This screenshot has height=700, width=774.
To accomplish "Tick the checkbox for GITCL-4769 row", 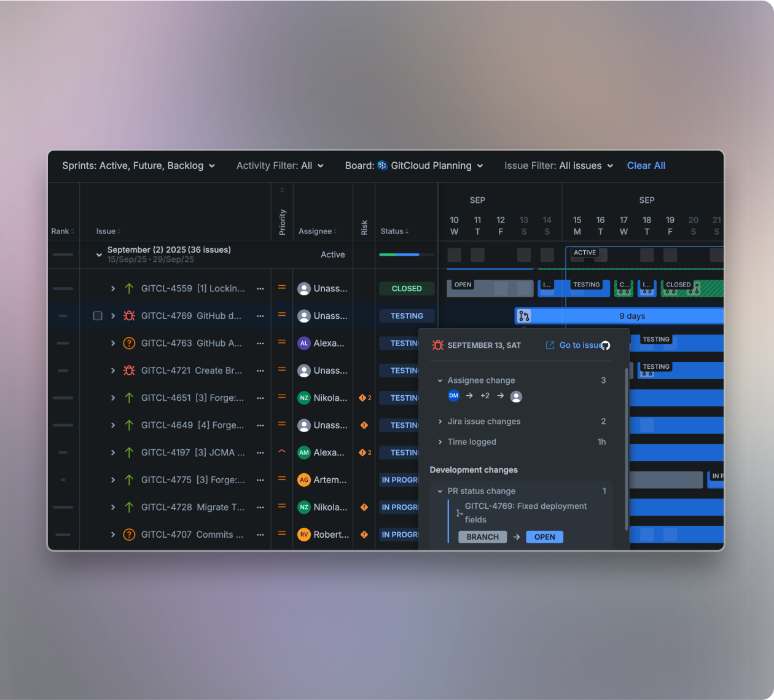I will click(98, 316).
